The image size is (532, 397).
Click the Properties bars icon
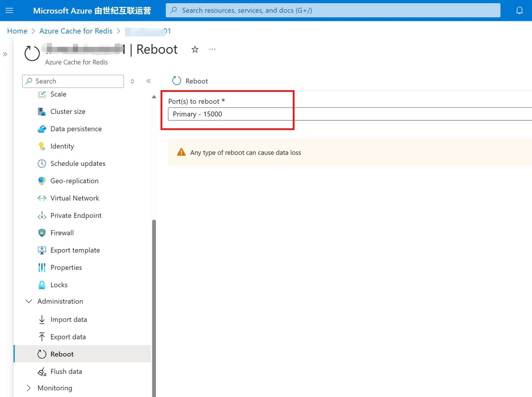[x=42, y=268]
